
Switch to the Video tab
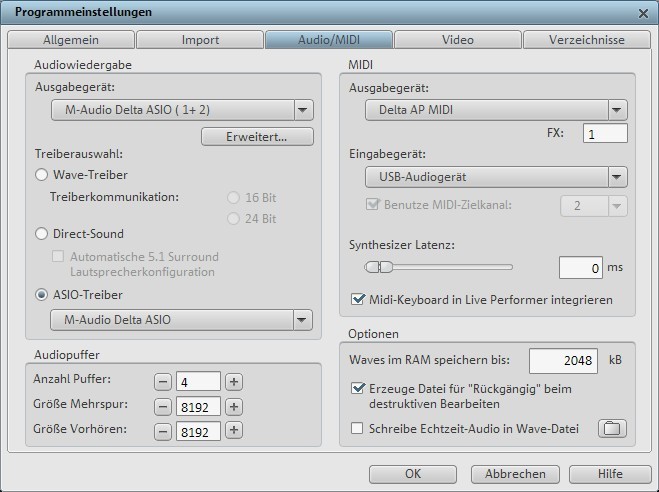point(458,40)
